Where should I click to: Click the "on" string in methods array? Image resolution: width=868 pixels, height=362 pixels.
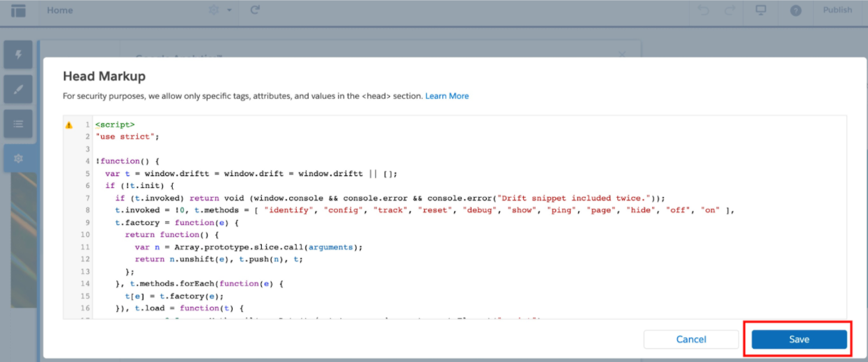point(711,210)
